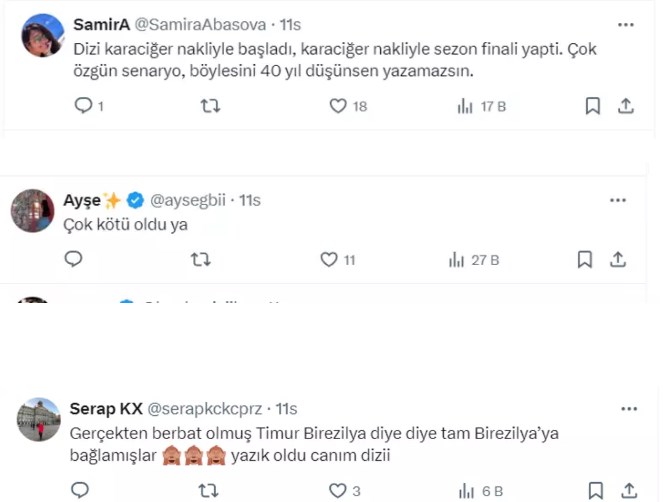
Task: Click Serap KX's profile picture
Action: tap(39, 420)
